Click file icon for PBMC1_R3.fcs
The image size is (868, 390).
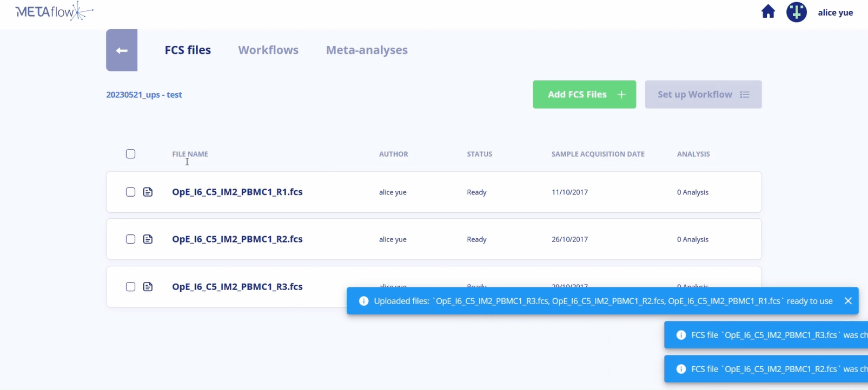(x=148, y=287)
